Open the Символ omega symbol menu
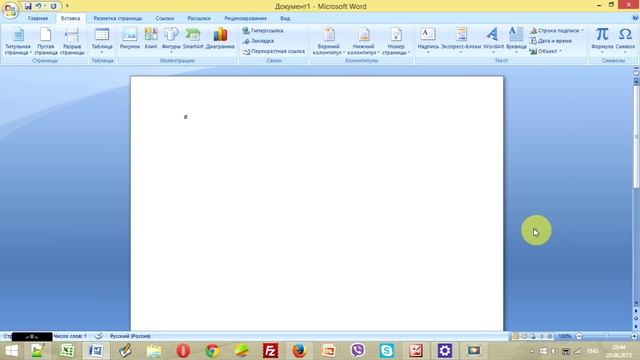Screen dimensions: 640x360 coord(625,40)
